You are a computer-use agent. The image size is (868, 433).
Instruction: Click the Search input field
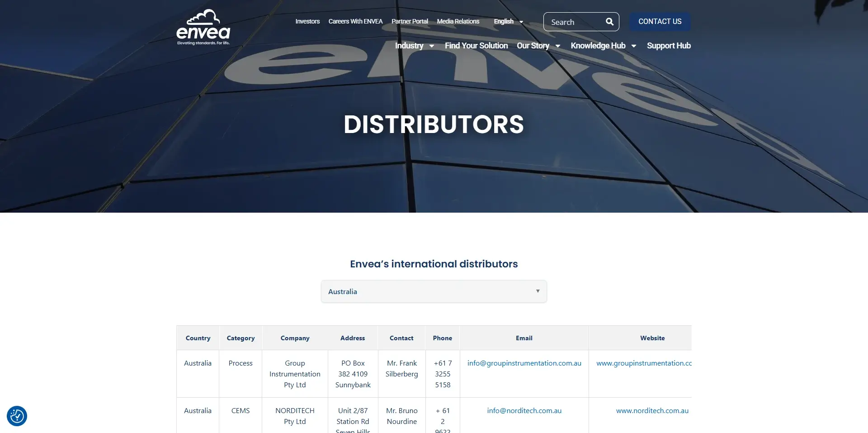point(574,22)
